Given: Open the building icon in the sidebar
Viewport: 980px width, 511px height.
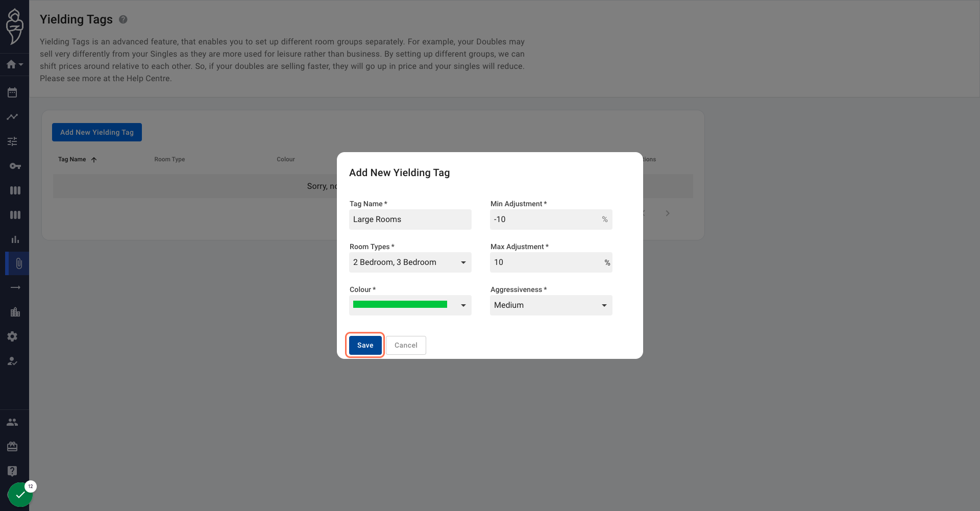Looking at the screenshot, I should [15, 312].
